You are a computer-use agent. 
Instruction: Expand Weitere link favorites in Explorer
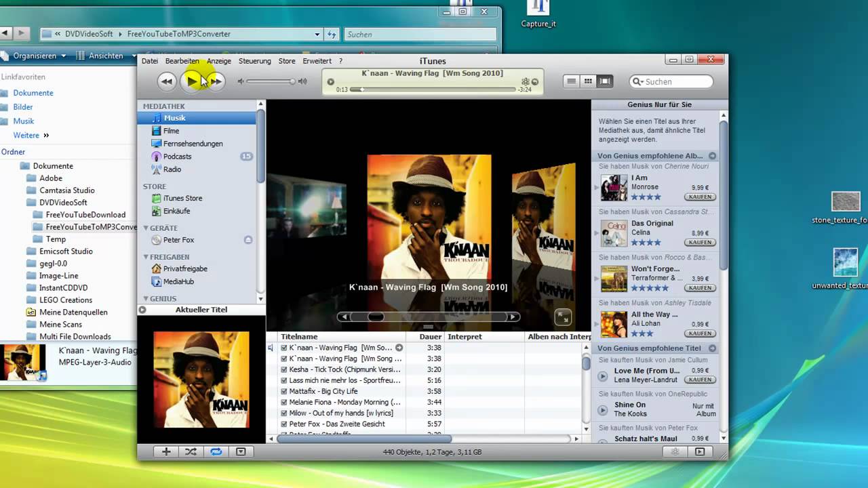(x=31, y=136)
